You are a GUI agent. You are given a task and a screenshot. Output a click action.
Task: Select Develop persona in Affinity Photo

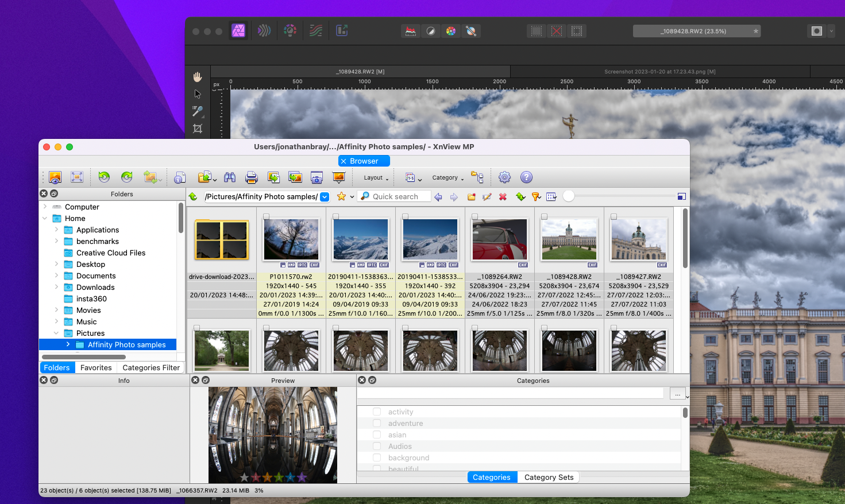(x=290, y=30)
